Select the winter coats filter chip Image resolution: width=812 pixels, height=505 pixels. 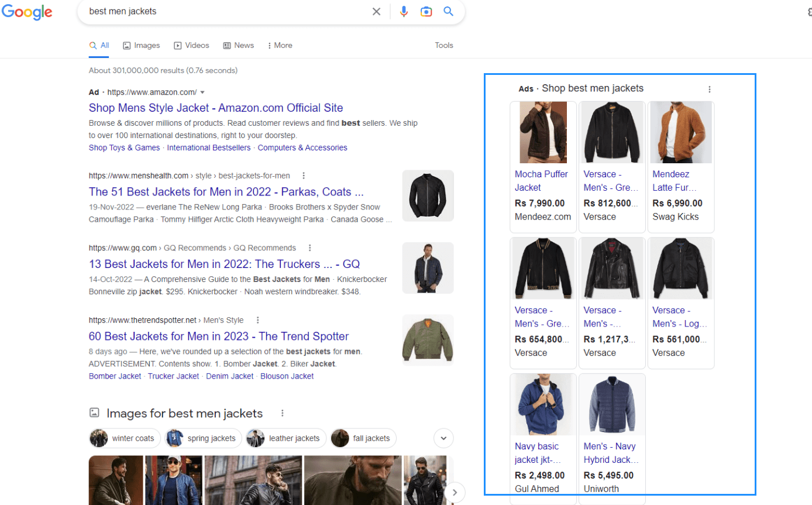125,438
